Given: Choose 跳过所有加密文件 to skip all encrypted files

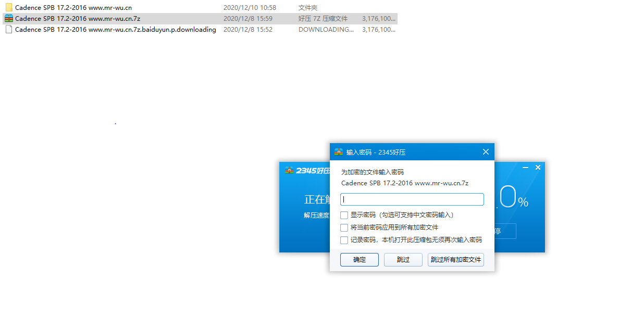Looking at the screenshot, I should [456, 260].
